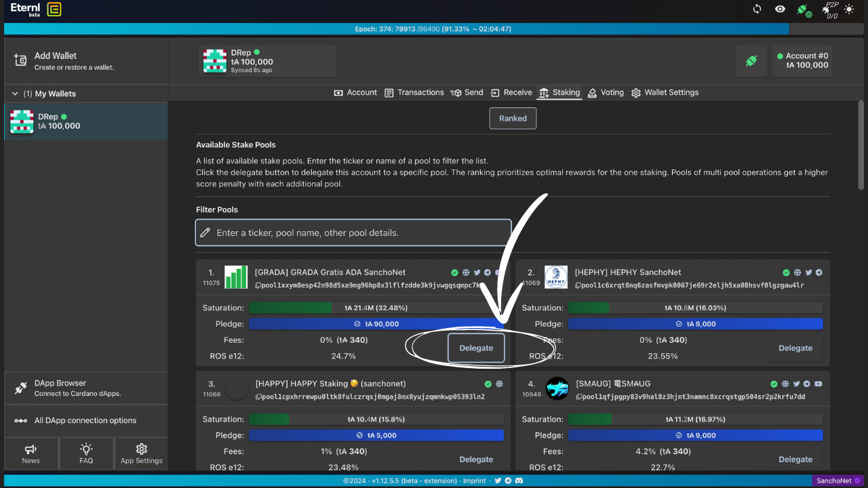Open the SMAUG pool Twitter icon

[x=797, y=384]
